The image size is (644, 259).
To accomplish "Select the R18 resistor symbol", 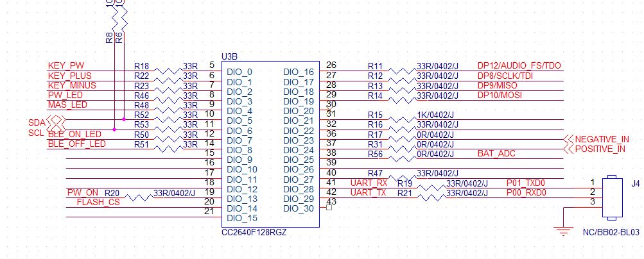I will tap(168, 71).
